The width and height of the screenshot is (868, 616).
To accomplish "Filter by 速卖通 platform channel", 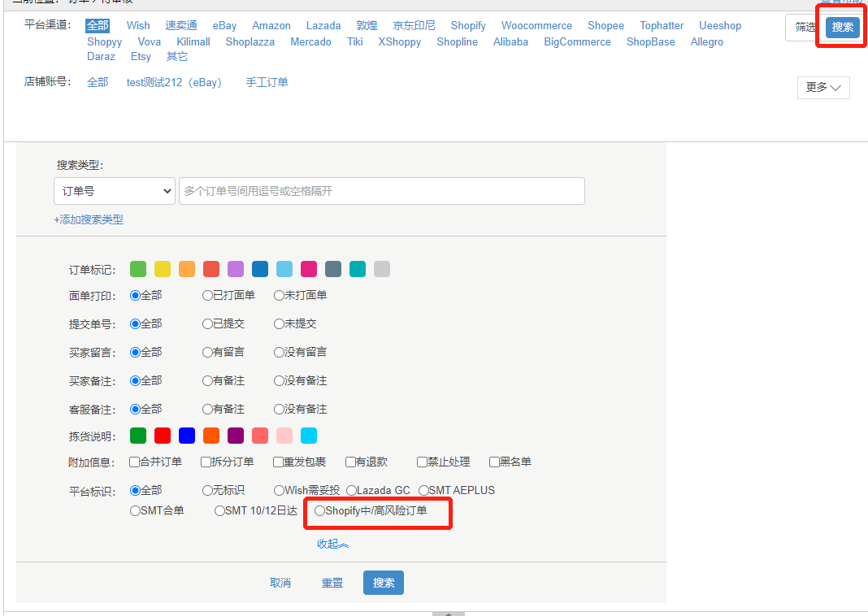I will pyautogui.click(x=181, y=25).
